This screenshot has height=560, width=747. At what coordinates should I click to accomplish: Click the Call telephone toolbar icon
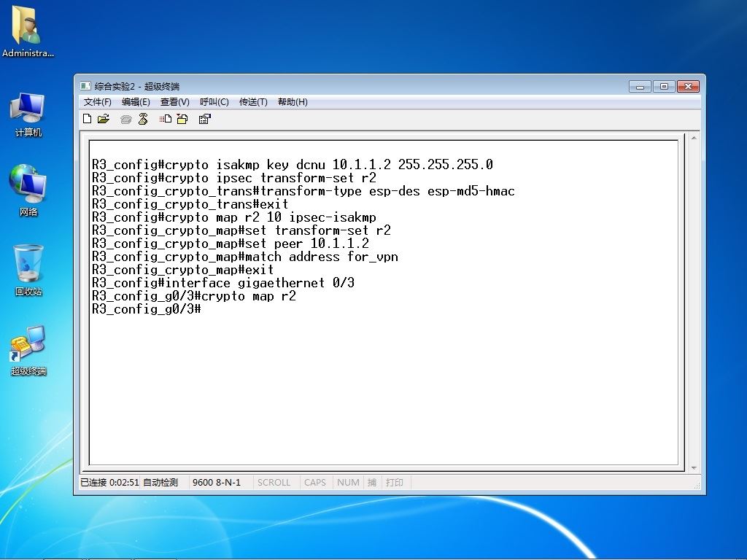click(x=125, y=119)
